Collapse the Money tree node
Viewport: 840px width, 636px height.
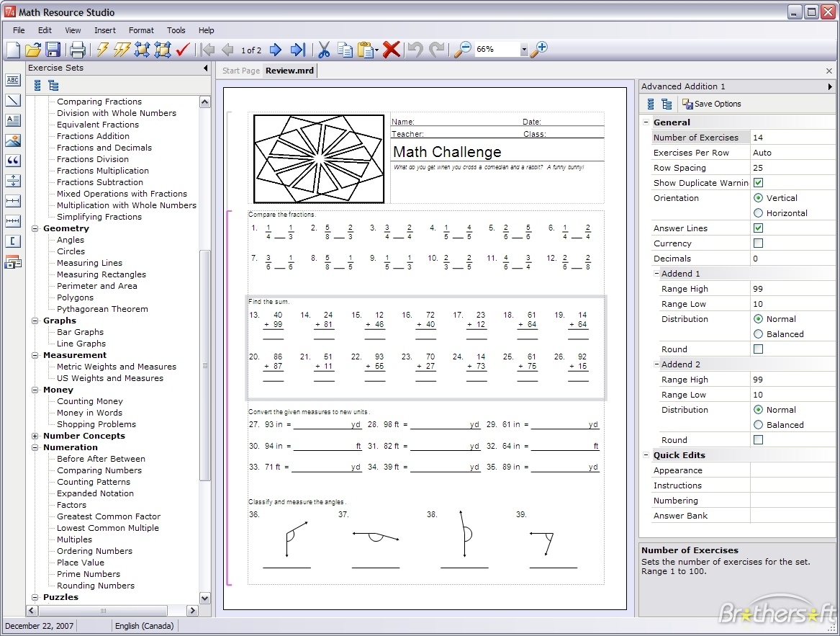[35, 390]
